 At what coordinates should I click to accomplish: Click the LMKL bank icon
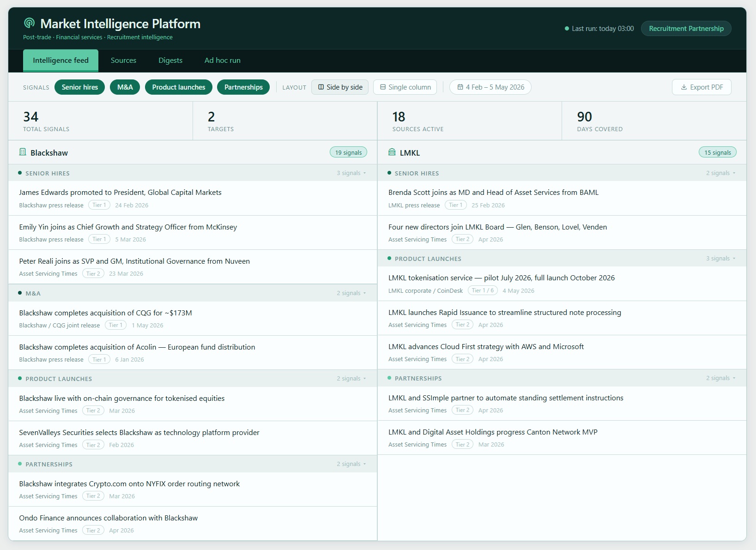click(x=392, y=152)
